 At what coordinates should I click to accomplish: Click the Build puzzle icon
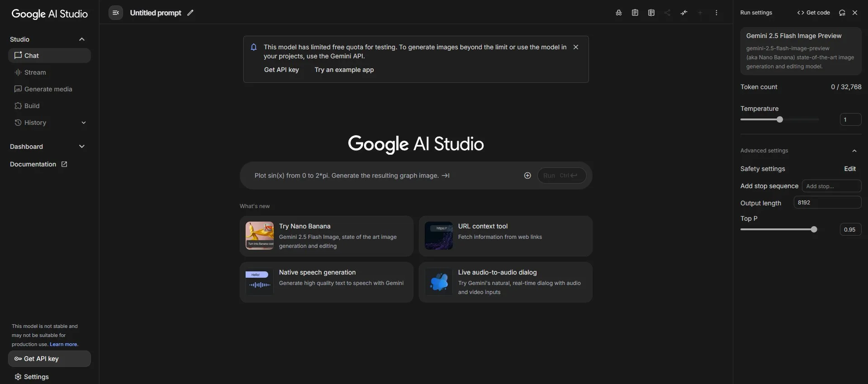tap(18, 106)
